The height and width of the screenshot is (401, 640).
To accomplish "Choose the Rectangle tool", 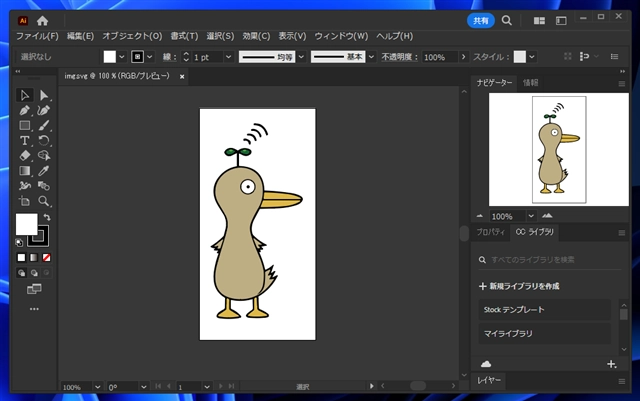I will (x=25, y=126).
